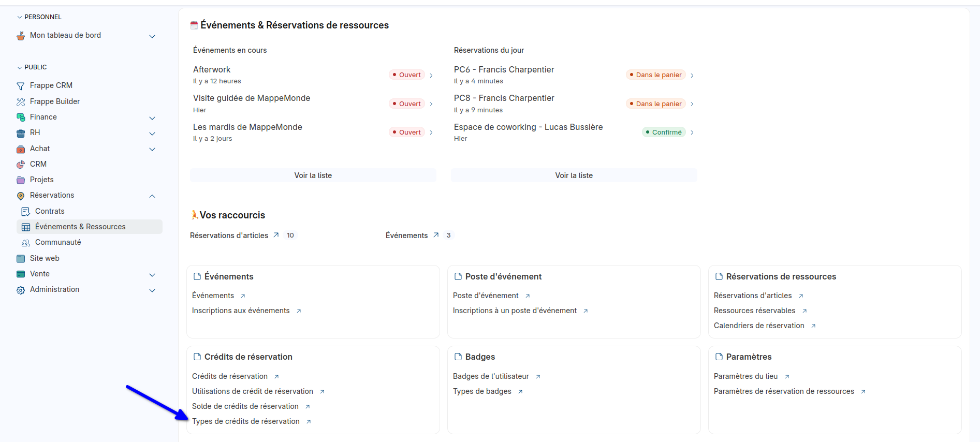Image resolution: width=980 pixels, height=442 pixels.
Task: Click the Réservations de ressources card icon
Action: [x=719, y=276]
